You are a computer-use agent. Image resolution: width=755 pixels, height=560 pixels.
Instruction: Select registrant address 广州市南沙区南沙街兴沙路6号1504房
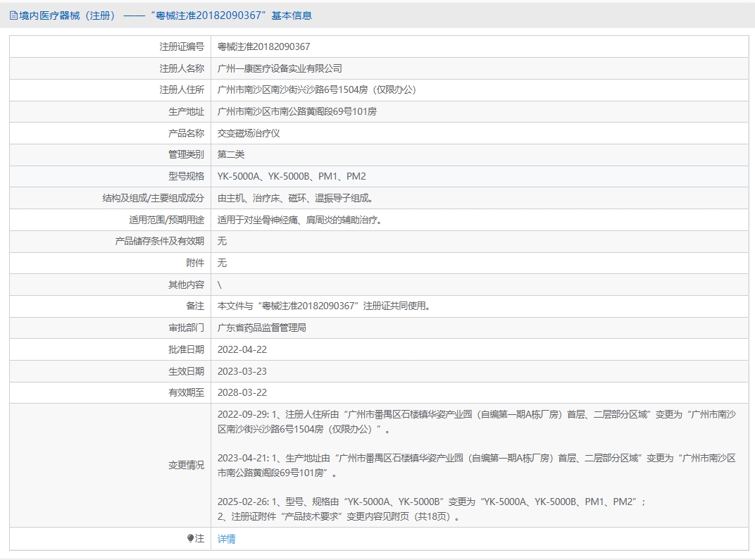(317, 89)
